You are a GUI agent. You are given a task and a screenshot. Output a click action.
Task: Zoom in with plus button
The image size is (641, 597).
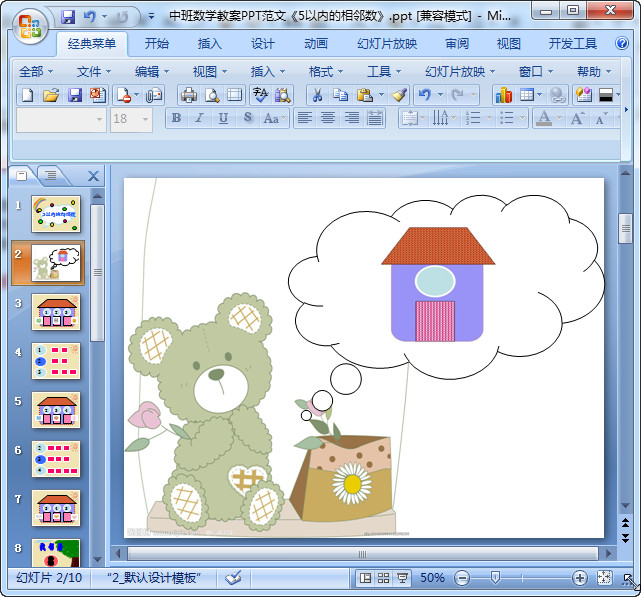(580, 578)
